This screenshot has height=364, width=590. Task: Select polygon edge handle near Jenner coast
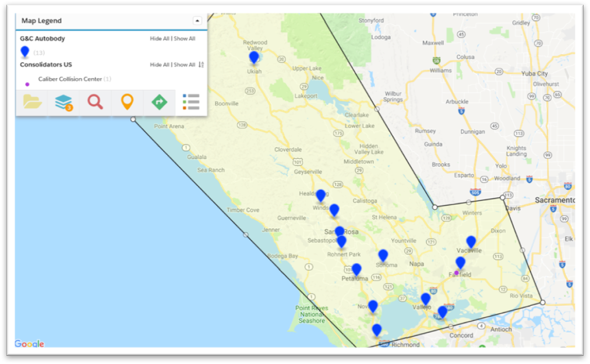pos(246,235)
